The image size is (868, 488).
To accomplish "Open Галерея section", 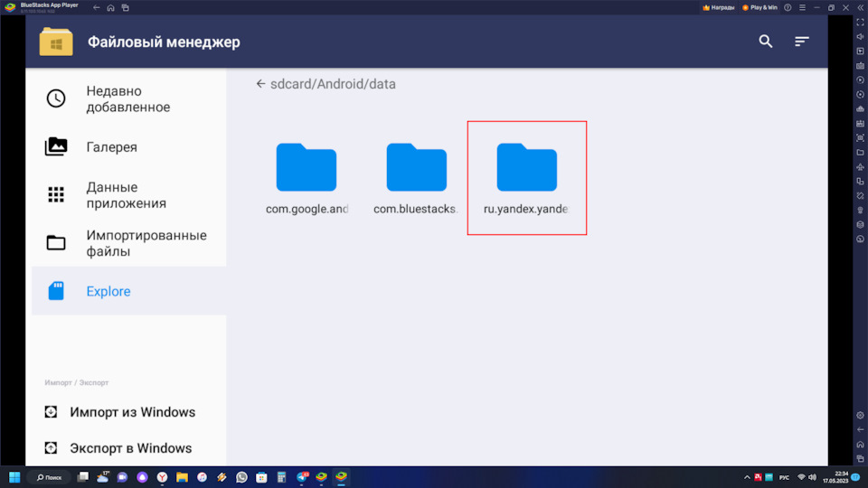I will pos(129,147).
